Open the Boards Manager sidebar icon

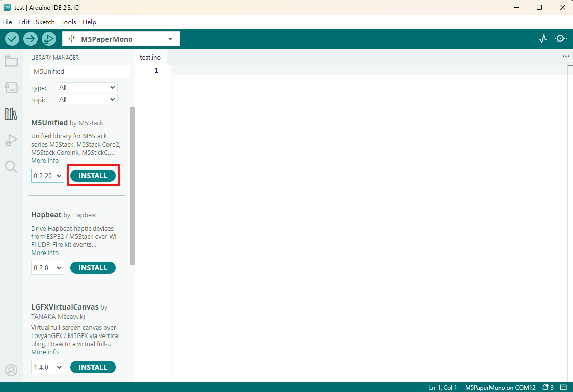click(11, 88)
